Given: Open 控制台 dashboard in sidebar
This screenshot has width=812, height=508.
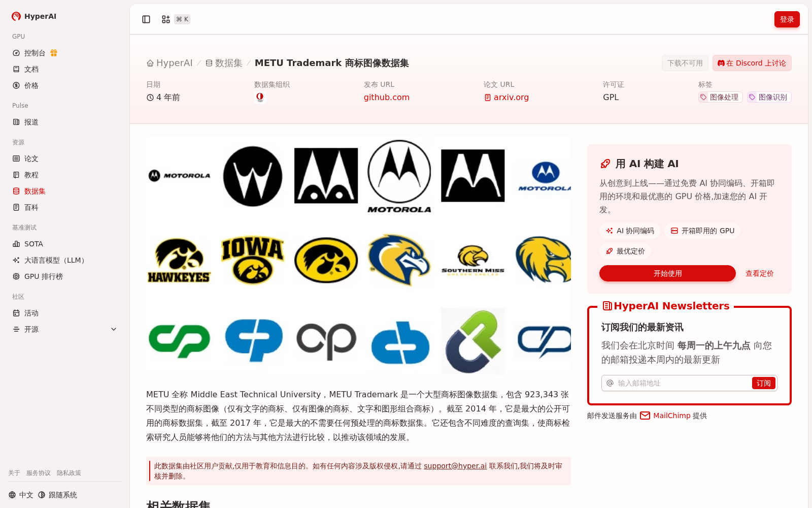Looking at the screenshot, I should pos(35,53).
